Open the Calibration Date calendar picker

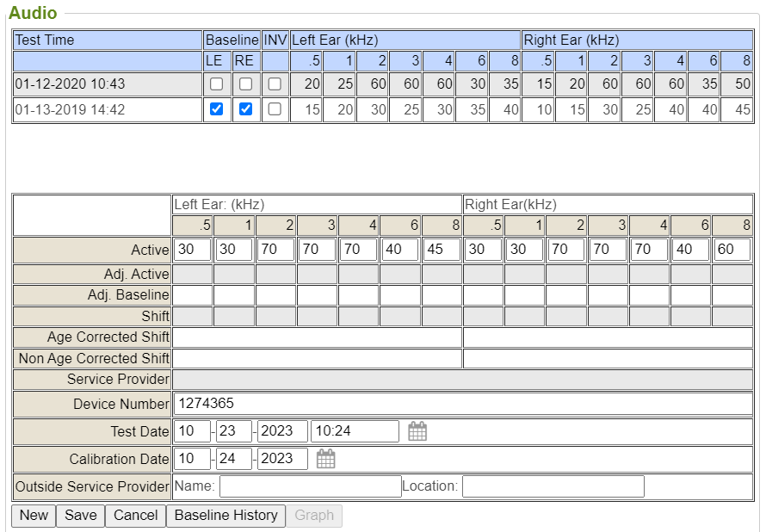(325, 459)
